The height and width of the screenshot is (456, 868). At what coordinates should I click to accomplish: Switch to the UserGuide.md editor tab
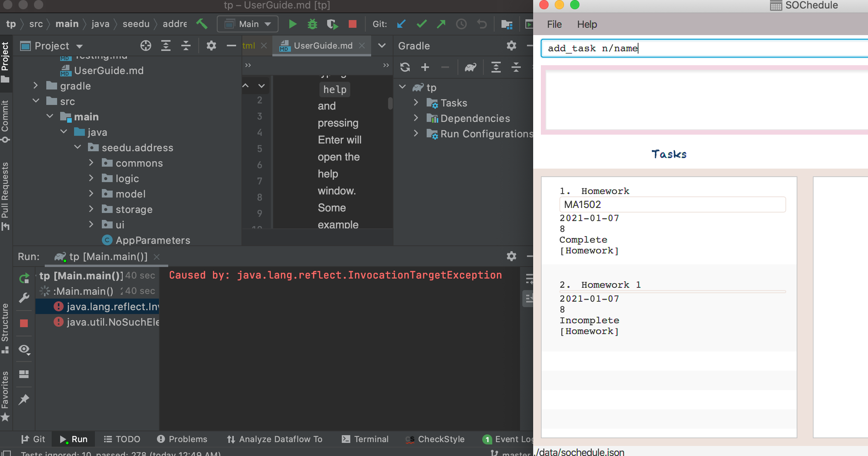pos(323,46)
